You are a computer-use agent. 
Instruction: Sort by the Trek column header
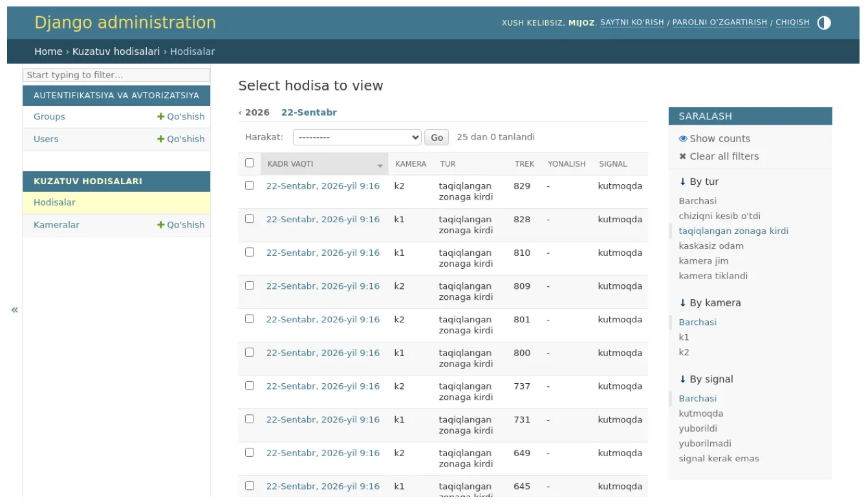525,164
